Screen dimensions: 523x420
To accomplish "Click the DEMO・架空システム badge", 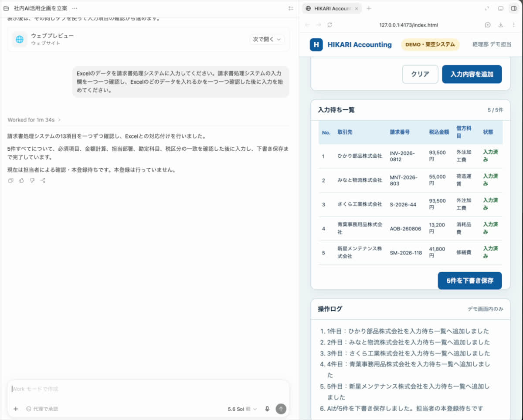I will coord(430,44).
